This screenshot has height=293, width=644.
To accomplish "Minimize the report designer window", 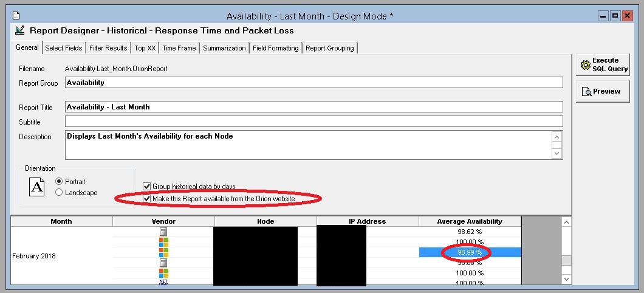I will coord(603,16).
